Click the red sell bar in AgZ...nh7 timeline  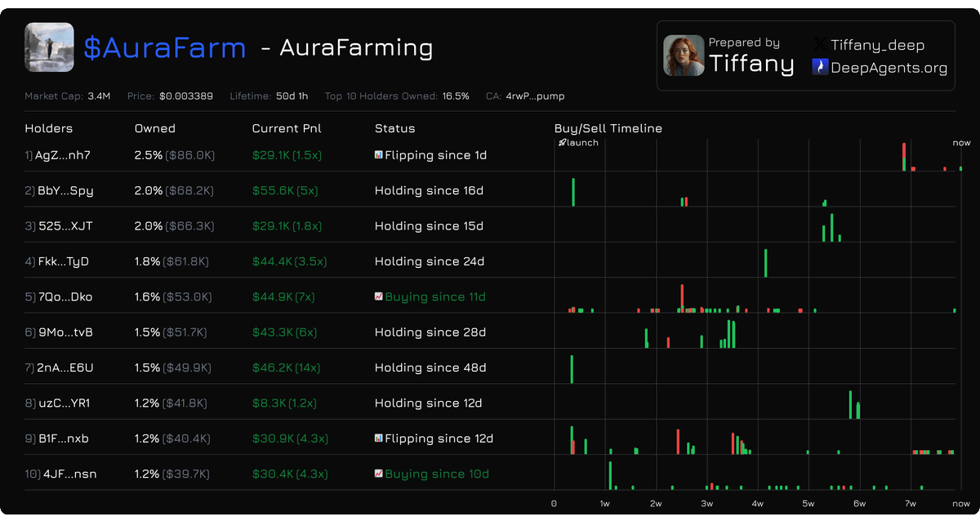tap(904, 151)
